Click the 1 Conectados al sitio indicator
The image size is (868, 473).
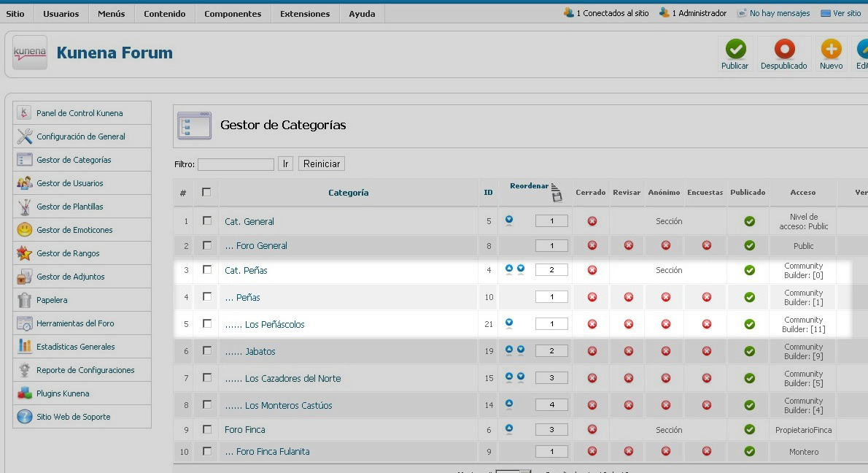[612, 13]
